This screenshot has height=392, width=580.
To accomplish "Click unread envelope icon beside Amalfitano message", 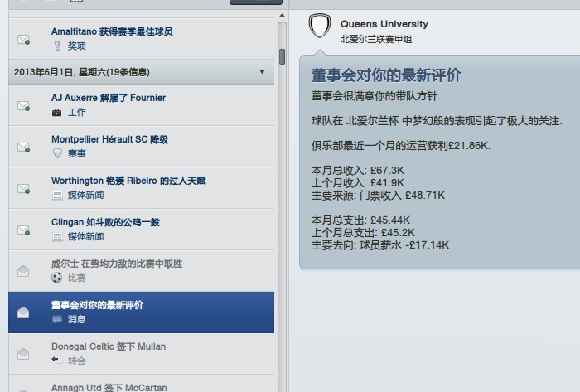I will (x=24, y=40).
